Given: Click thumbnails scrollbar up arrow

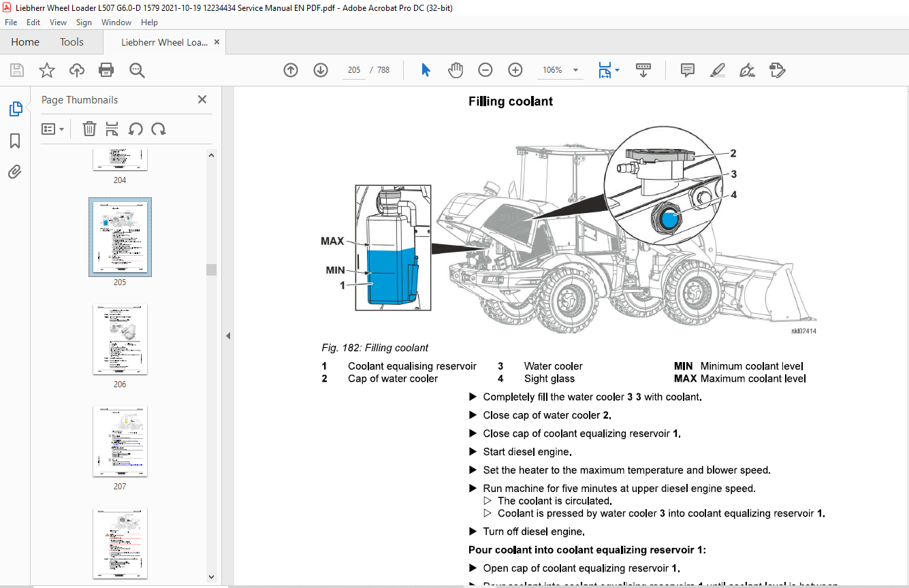Looking at the screenshot, I should click(x=211, y=155).
